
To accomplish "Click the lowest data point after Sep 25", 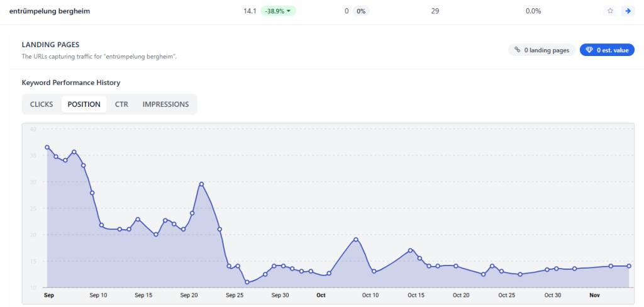I will point(247,282).
